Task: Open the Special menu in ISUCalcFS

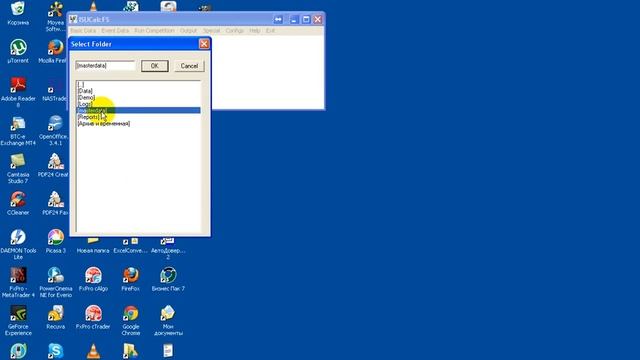Action: [x=211, y=31]
